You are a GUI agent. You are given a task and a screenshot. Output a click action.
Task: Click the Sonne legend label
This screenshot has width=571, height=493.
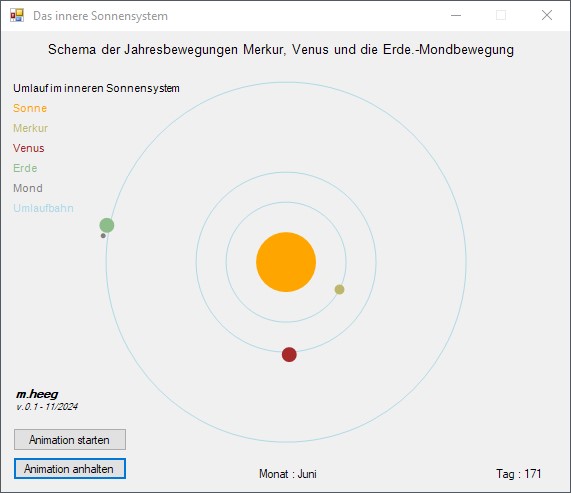[30, 108]
